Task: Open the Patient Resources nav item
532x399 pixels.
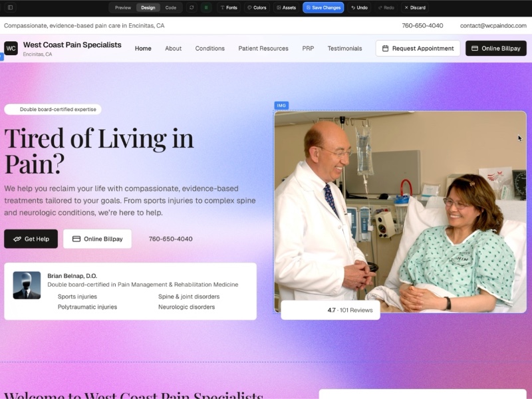Action: coord(263,49)
